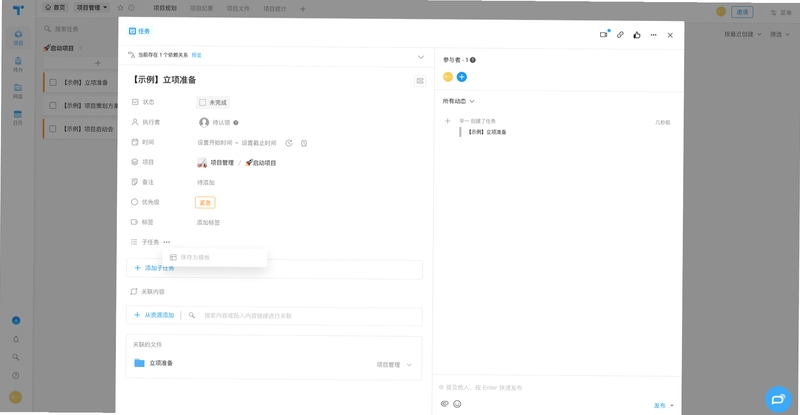Open the help question-mark in the sidebar

[x=16, y=376]
